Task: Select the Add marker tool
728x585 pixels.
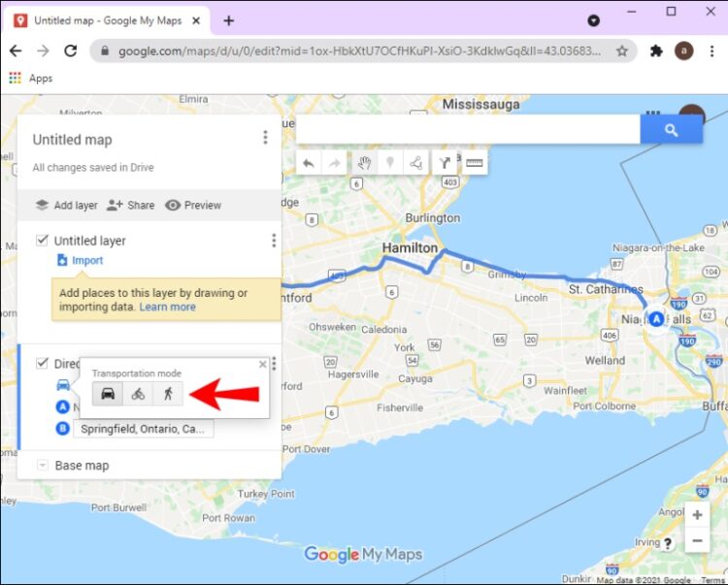Action: pos(390,163)
